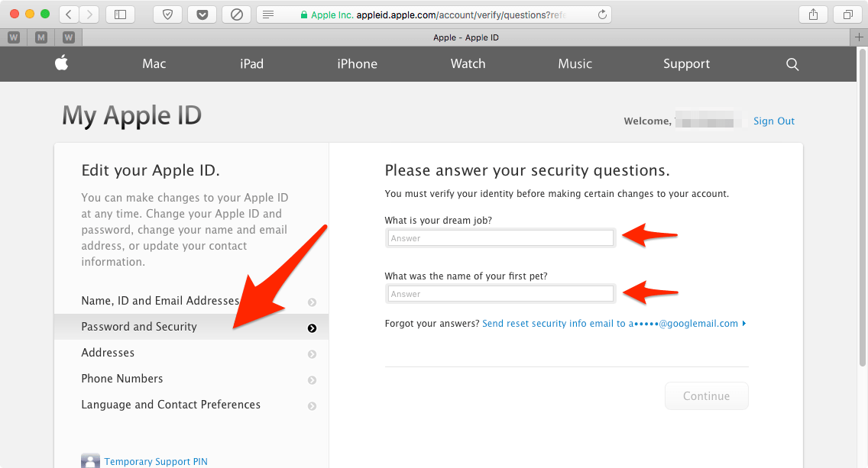868x468 pixels.
Task: Click the chevron beside Addresses
Action: click(x=313, y=354)
